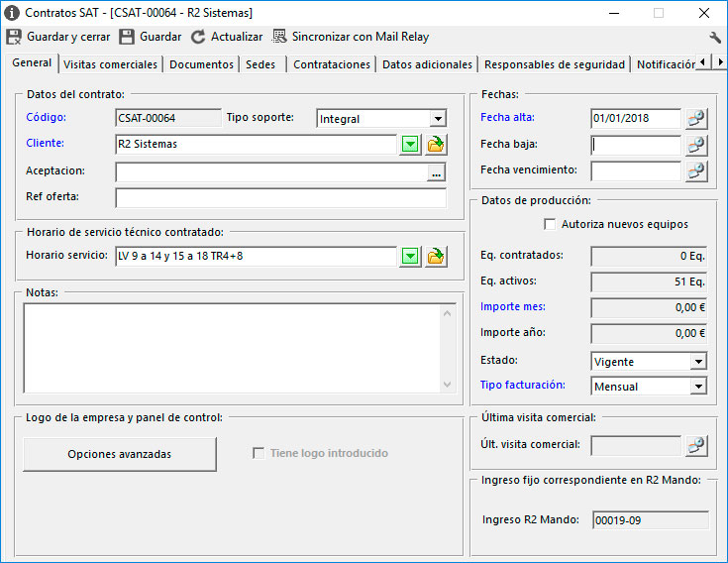The image size is (728, 563).
Task: Click the Guardar floppy disk icon
Action: point(127,37)
